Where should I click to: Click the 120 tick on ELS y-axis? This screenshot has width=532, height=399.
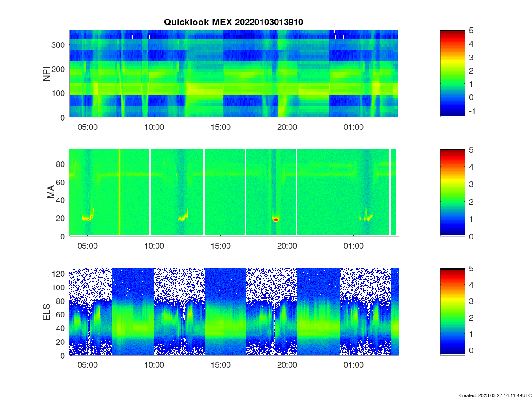59,274
